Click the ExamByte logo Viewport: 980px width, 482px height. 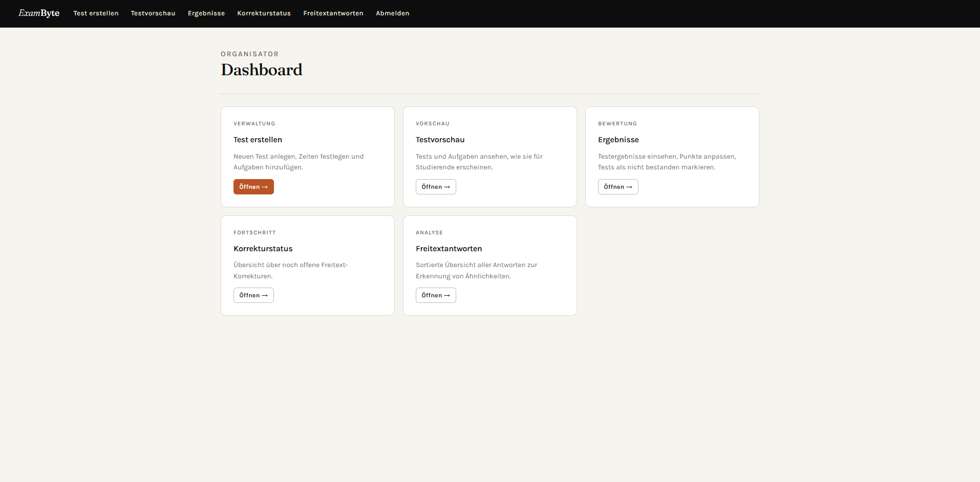tap(39, 13)
